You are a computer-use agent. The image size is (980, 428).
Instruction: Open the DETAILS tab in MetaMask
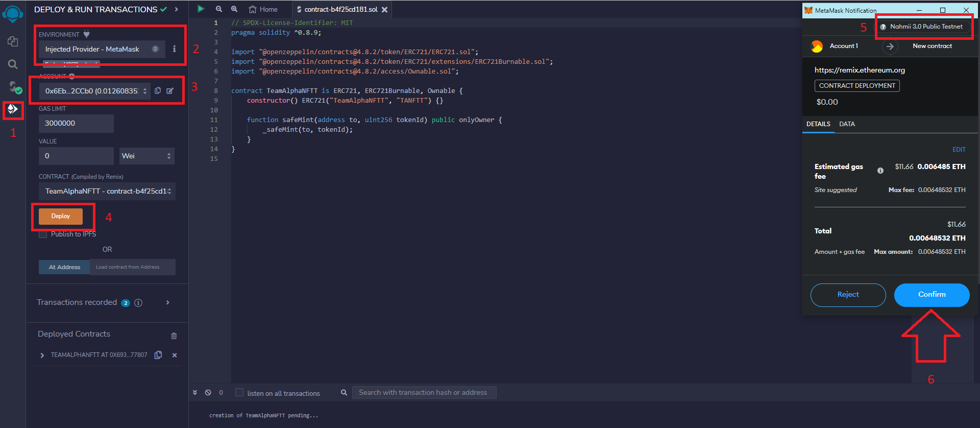point(818,124)
